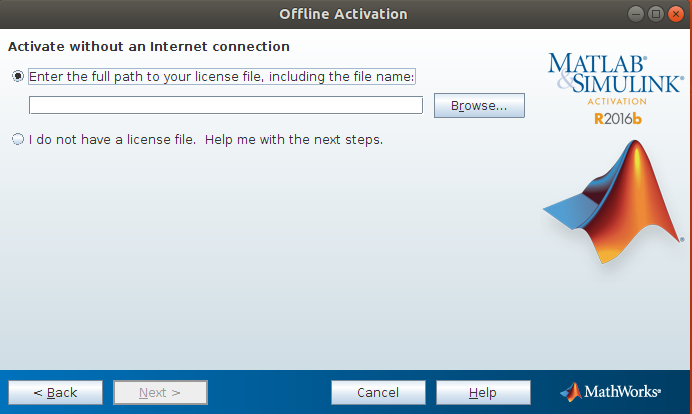
Task: Click the license file path text field
Action: tap(226, 105)
